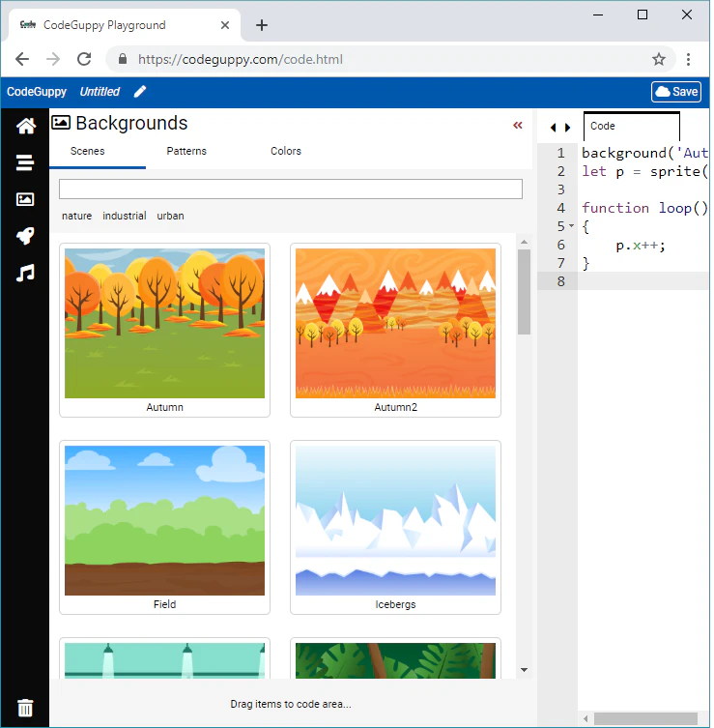The image size is (714, 728).
Task: Go forward in browser
Action: [53, 59]
